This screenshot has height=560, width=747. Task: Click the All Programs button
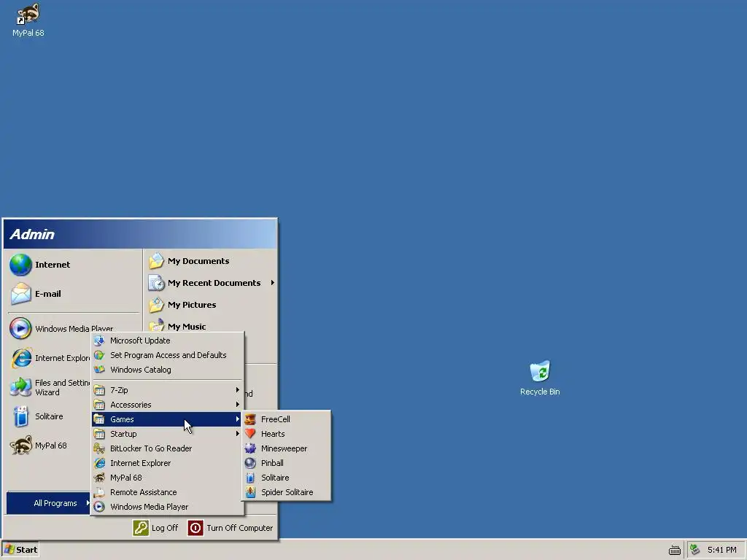pyautogui.click(x=49, y=503)
